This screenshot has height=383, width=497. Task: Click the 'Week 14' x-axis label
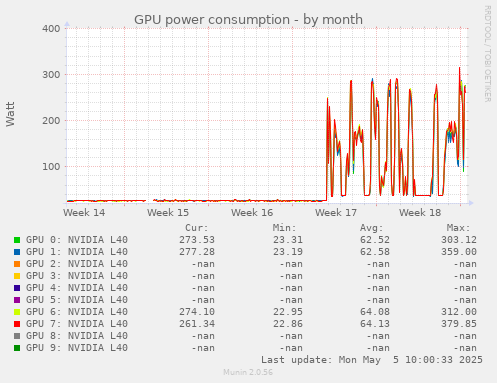click(x=84, y=213)
